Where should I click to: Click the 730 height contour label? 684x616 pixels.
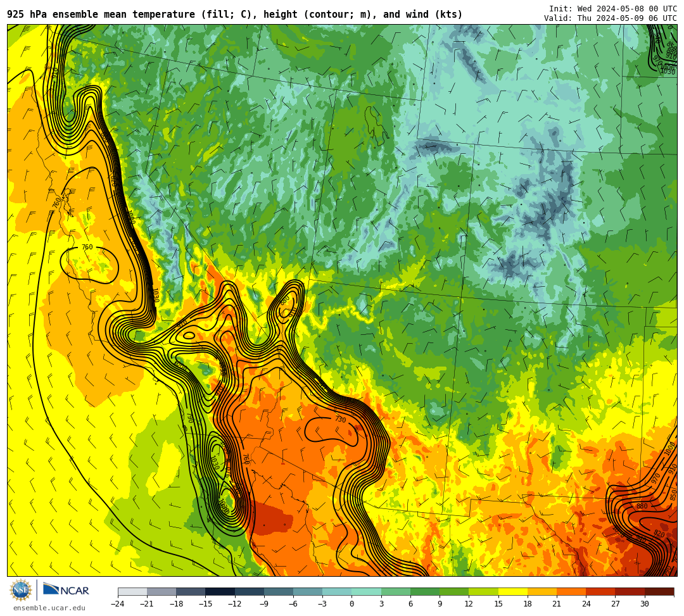click(340, 419)
